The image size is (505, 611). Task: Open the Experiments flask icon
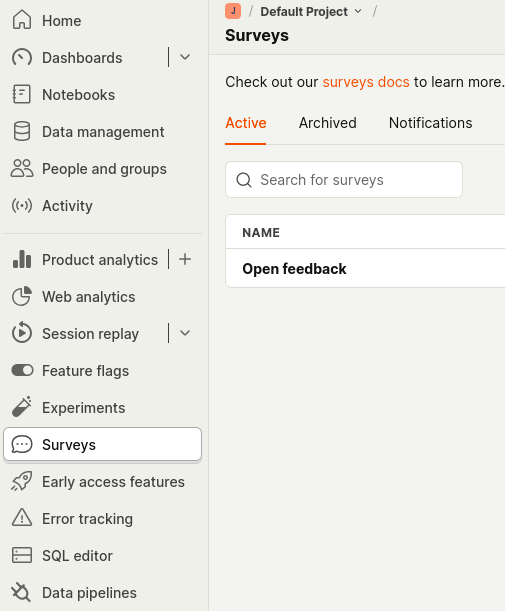(x=22, y=407)
